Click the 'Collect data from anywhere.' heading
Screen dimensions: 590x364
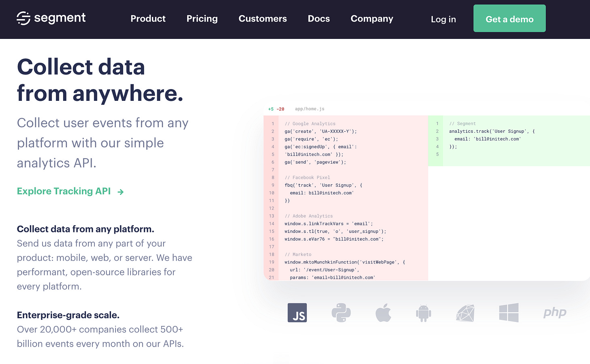click(x=100, y=80)
